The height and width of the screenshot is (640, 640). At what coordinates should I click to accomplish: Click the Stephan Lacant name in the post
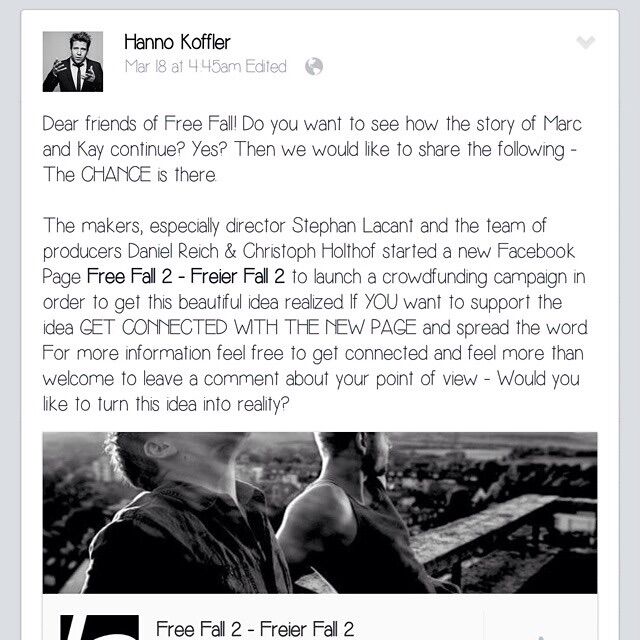pyautogui.click(x=352, y=226)
